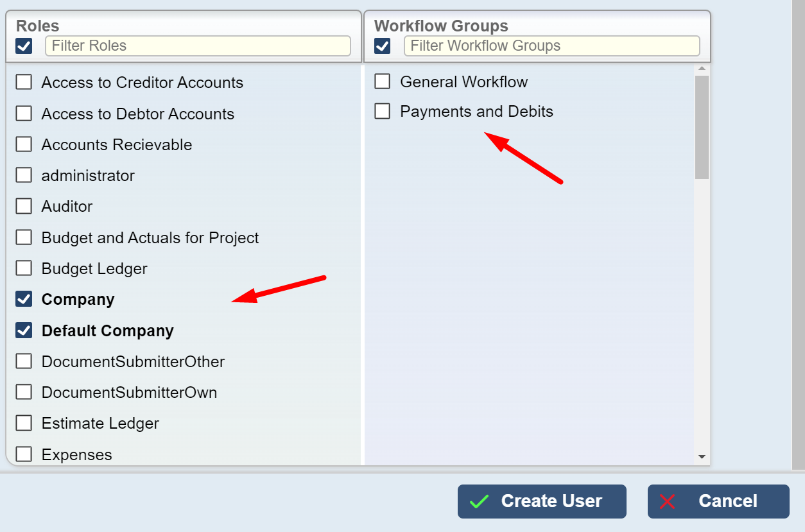Tick the Accounts Recievable checkbox

point(24,144)
